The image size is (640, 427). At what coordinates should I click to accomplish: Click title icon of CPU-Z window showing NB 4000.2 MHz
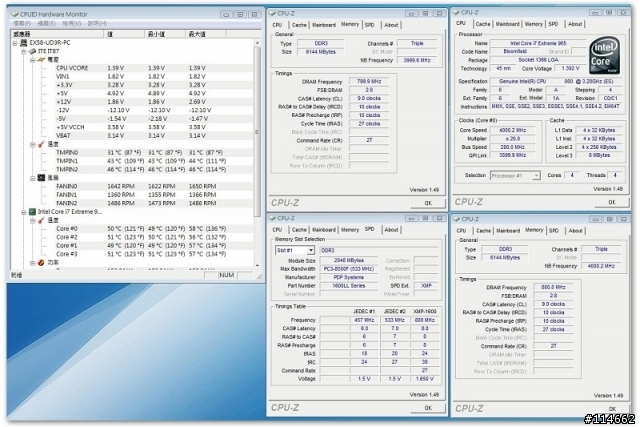pyautogui.click(x=457, y=219)
